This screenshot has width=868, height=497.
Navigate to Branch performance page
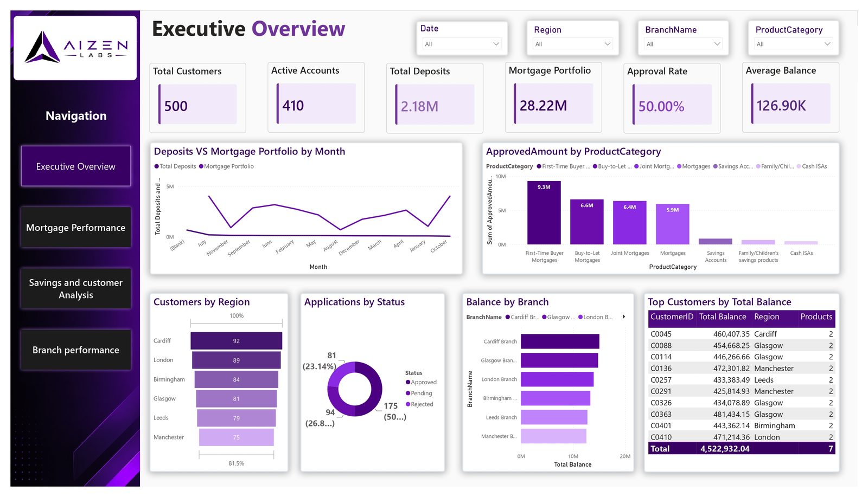coord(76,350)
